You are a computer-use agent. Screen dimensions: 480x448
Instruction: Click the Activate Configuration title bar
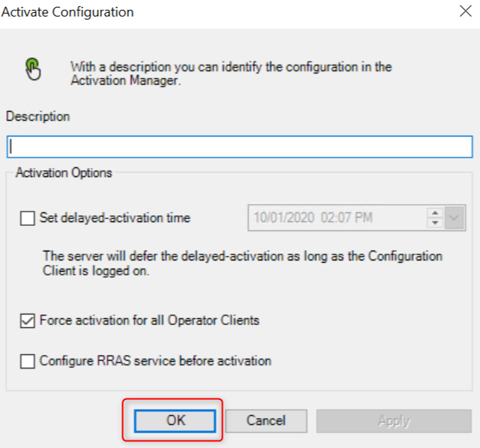[225, 13]
